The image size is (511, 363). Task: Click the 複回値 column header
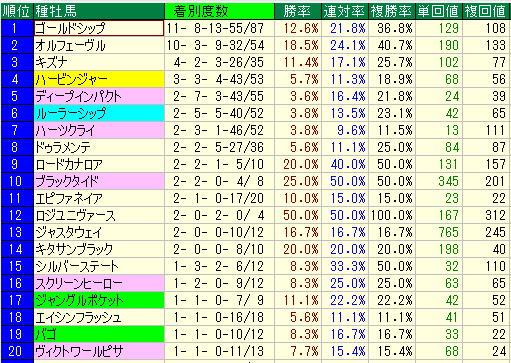point(486,11)
